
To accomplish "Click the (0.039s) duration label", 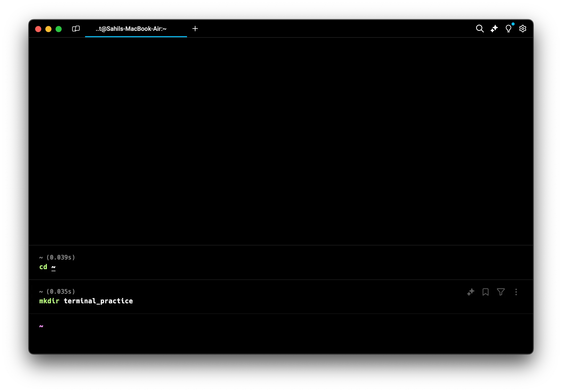I will (x=61, y=257).
